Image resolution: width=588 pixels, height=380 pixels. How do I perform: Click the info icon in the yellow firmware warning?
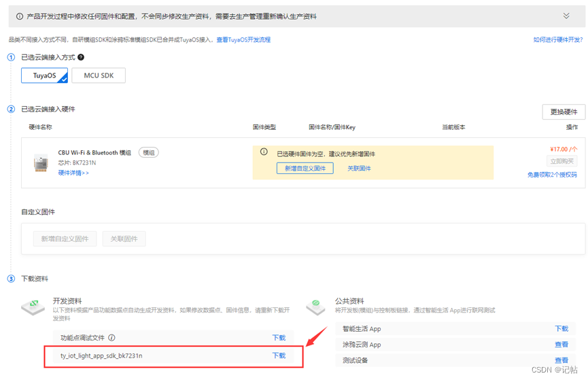tap(264, 152)
